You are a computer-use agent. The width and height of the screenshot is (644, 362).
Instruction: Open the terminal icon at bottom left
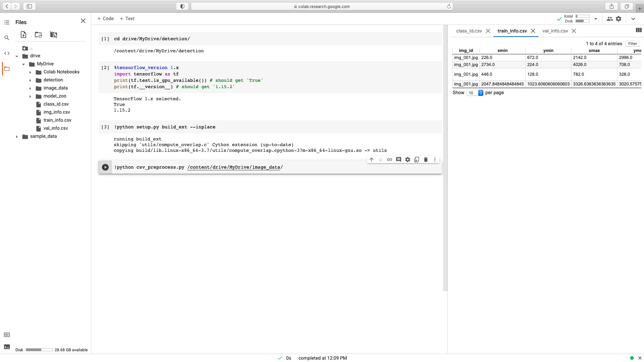[7, 347]
